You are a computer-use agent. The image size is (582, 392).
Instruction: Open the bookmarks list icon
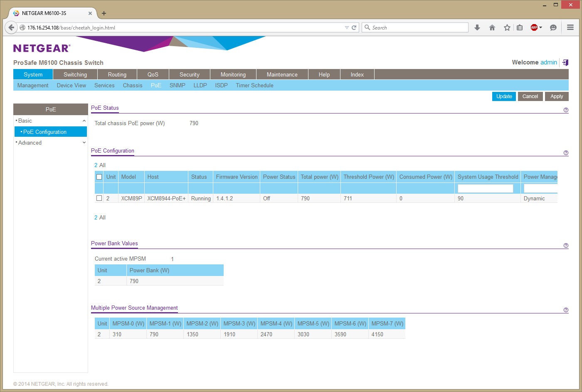[520, 27]
